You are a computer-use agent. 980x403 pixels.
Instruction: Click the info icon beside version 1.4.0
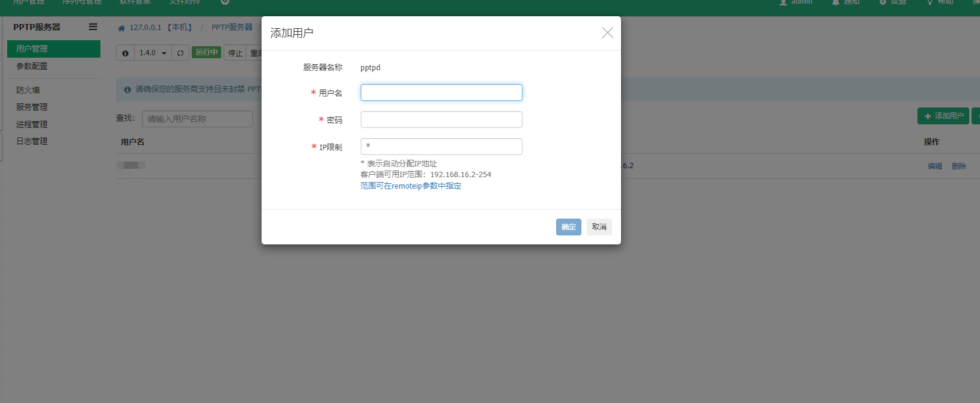(x=125, y=53)
